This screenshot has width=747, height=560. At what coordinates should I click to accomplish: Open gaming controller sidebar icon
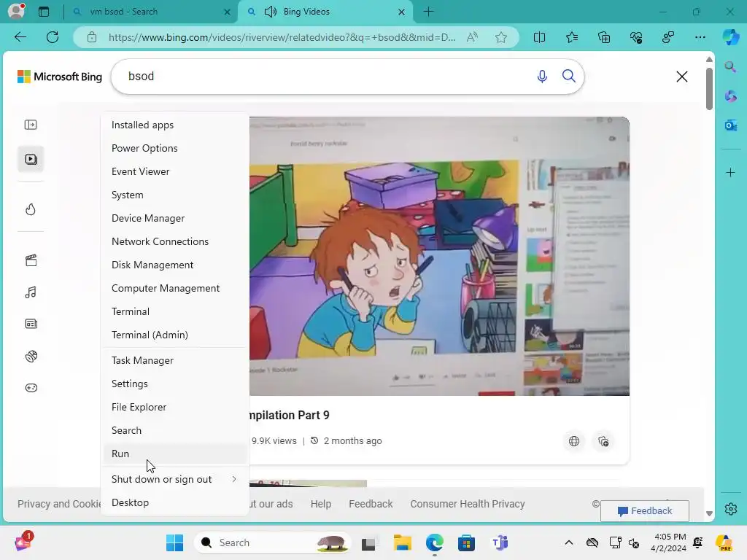coord(31,388)
